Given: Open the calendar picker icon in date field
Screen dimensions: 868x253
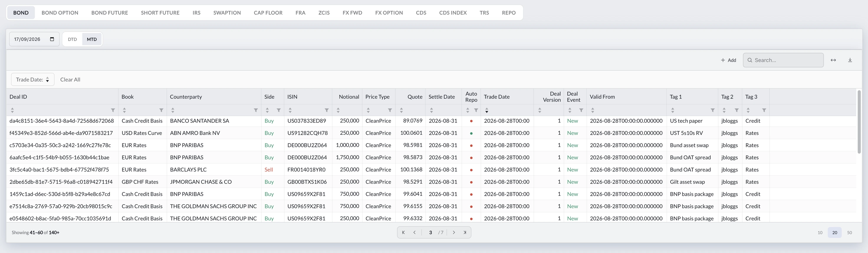Looking at the screenshot, I should 52,39.
